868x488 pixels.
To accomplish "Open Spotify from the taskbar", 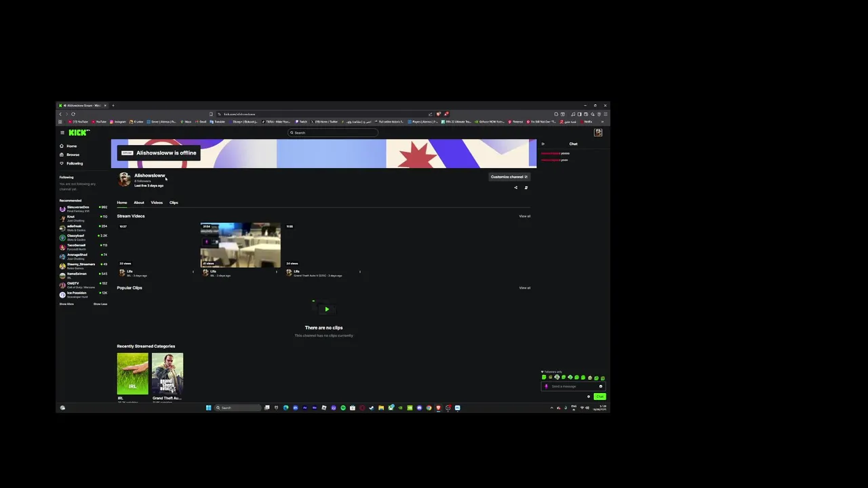I will (x=342, y=408).
